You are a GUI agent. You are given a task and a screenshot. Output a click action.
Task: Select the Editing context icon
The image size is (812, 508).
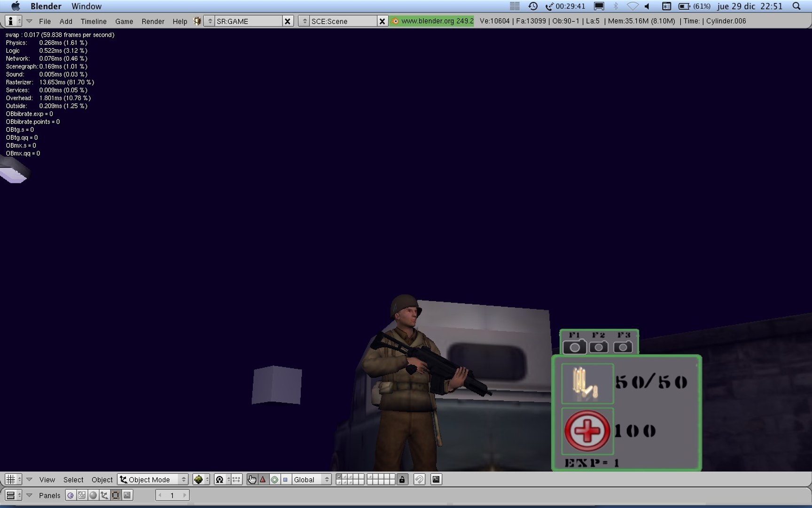pos(116,495)
